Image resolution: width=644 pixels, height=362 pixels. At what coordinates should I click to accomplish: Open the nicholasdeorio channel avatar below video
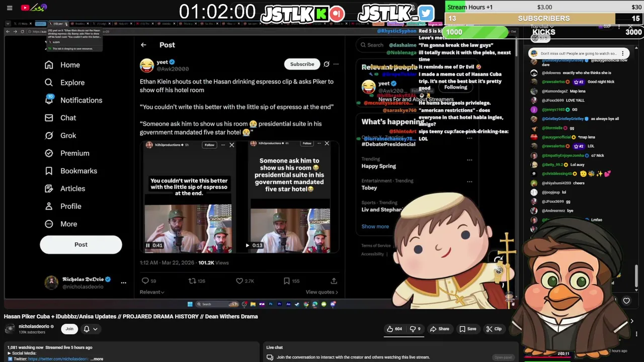[x=10, y=329]
